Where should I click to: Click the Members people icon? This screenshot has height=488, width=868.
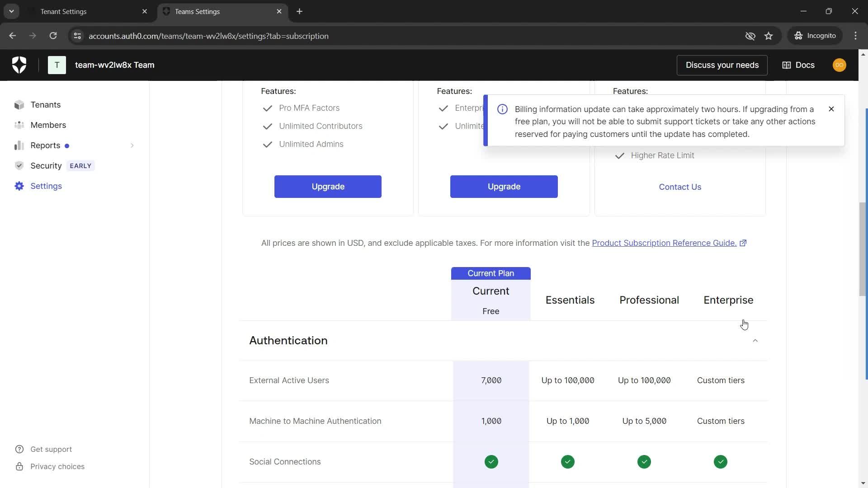(x=19, y=125)
